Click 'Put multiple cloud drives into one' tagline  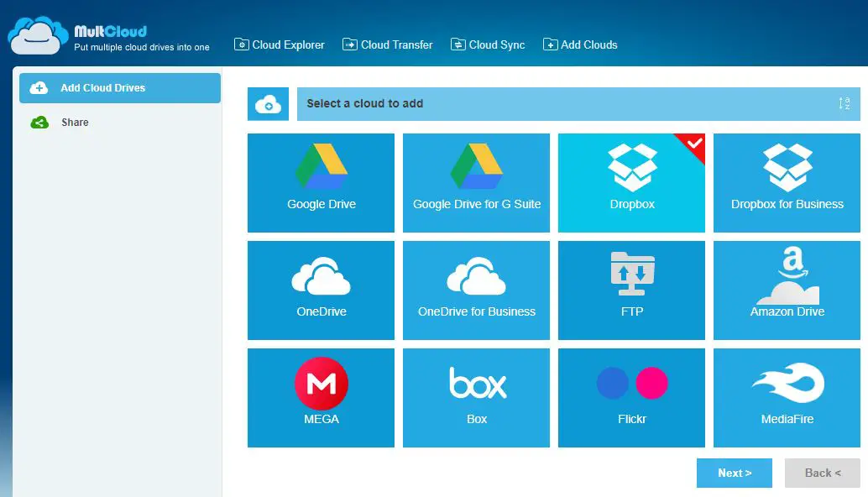(142, 48)
